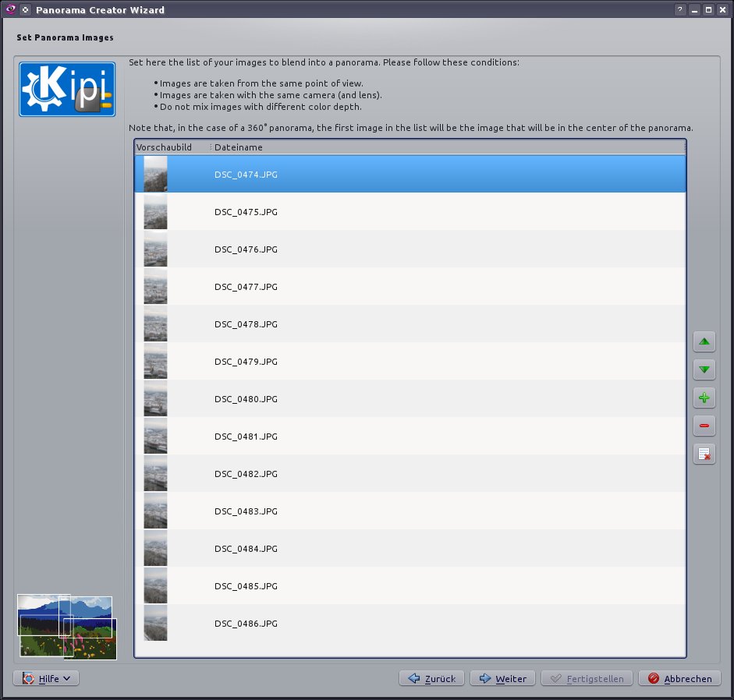The height and width of the screenshot is (700, 734).
Task: Minimize the Panorama Creator Wizard window
Action: tap(694, 9)
